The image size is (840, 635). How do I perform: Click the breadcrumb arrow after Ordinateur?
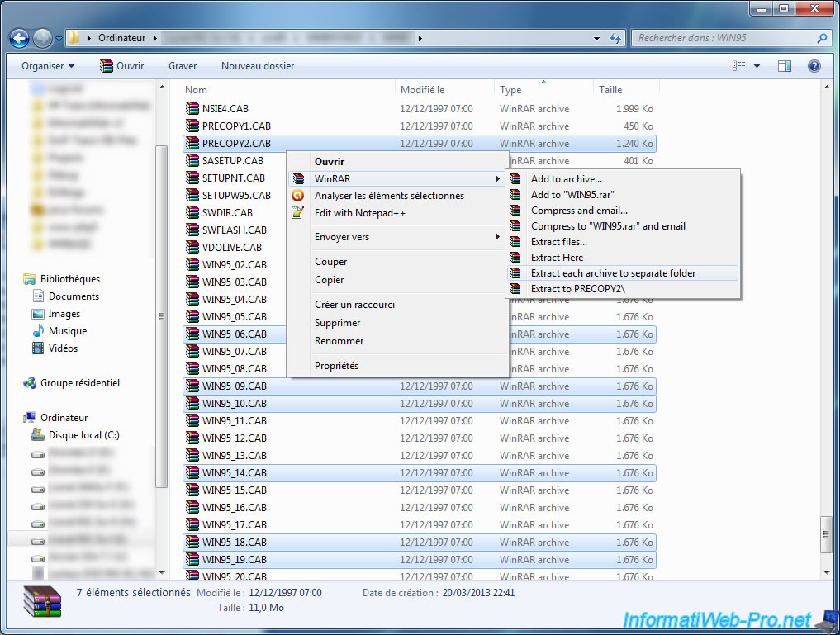pyautogui.click(x=154, y=38)
